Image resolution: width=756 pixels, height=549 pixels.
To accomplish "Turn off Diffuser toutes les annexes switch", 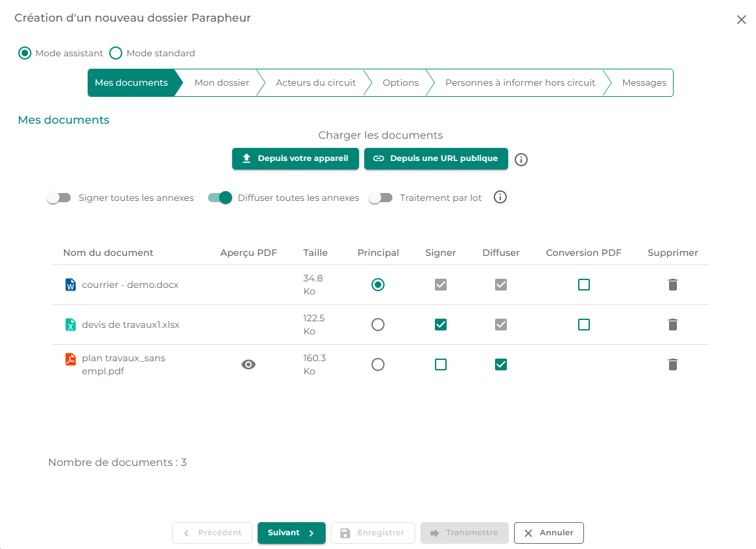I will [x=220, y=198].
